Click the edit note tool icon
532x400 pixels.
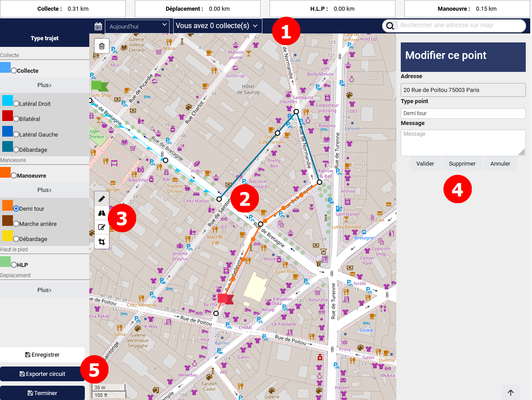point(102,227)
